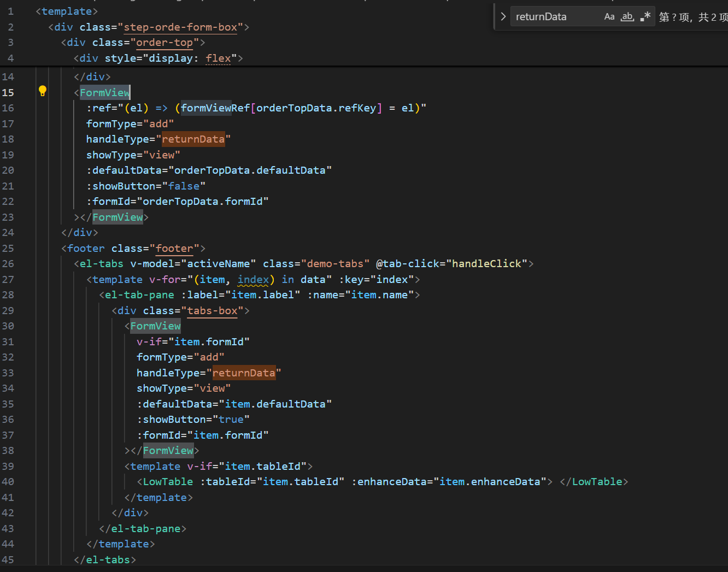Click sticky scroll line with order-top class
This screenshot has height=572, width=728.
(x=164, y=43)
